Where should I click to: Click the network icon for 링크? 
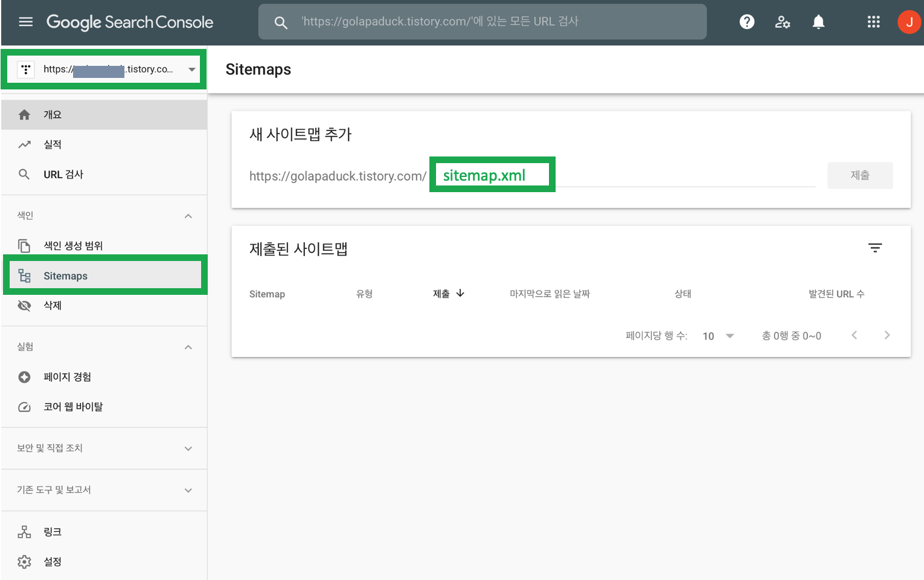pos(24,532)
